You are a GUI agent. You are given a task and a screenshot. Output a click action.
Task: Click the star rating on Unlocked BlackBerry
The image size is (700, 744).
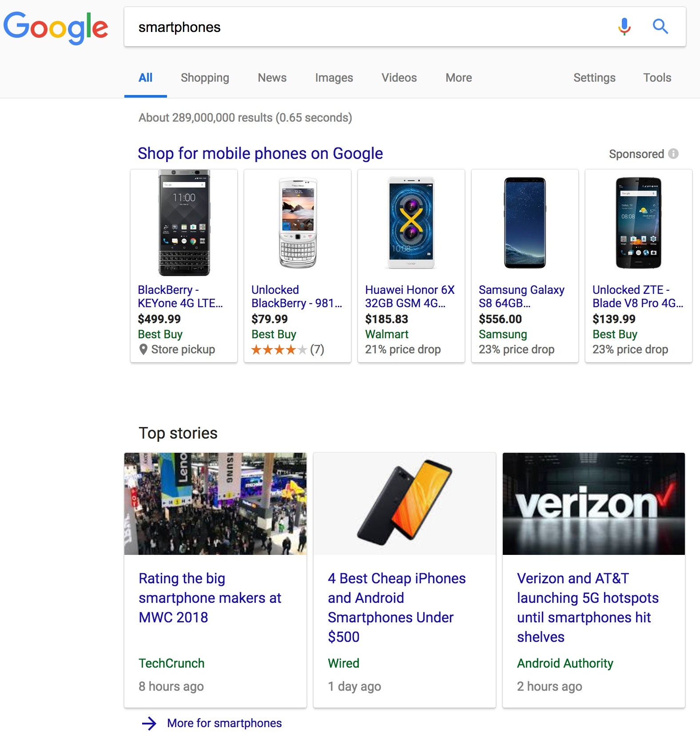[x=279, y=350]
